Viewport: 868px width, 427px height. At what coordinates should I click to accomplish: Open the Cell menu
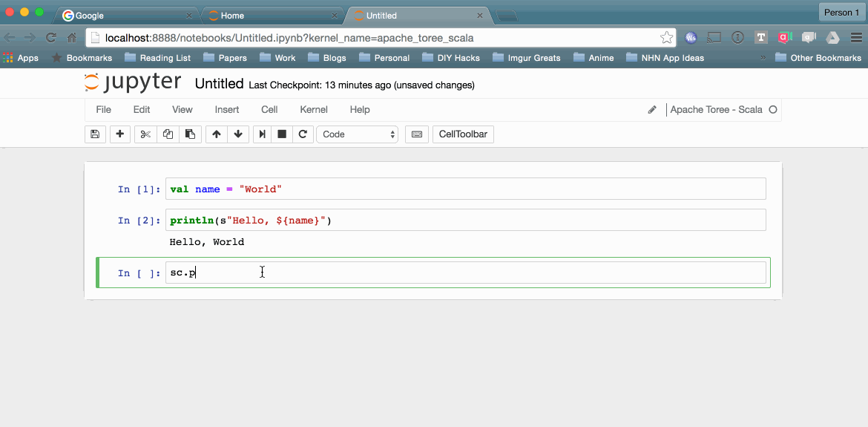click(269, 109)
